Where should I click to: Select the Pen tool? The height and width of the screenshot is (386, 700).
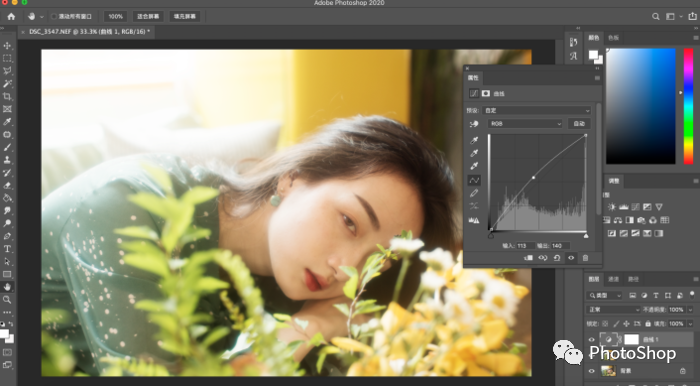(x=7, y=236)
